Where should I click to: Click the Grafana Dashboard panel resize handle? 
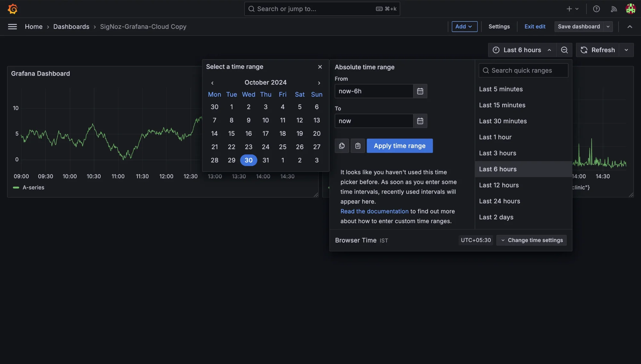(316, 195)
